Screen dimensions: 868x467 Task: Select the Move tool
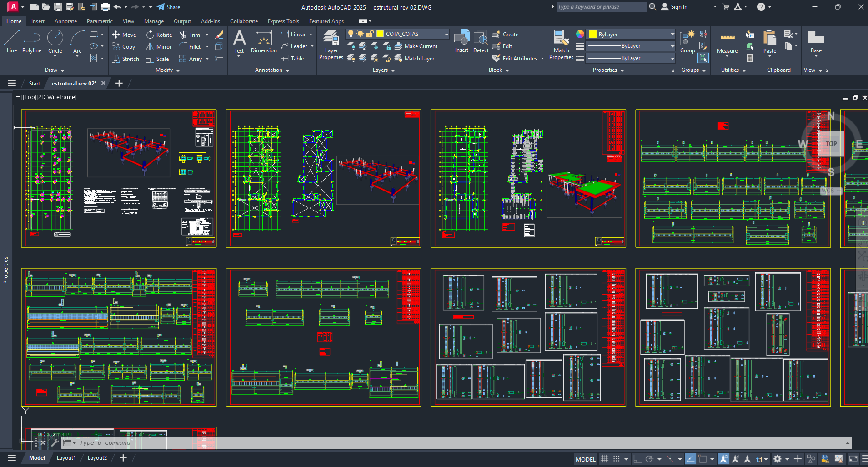[x=124, y=35]
